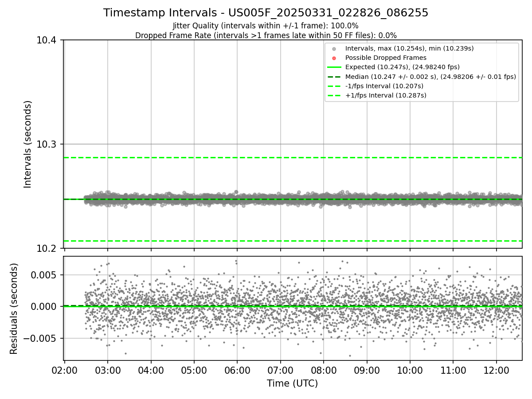
Task: Click the 'Time (UTC)' x-axis label
Action: [293, 383]
